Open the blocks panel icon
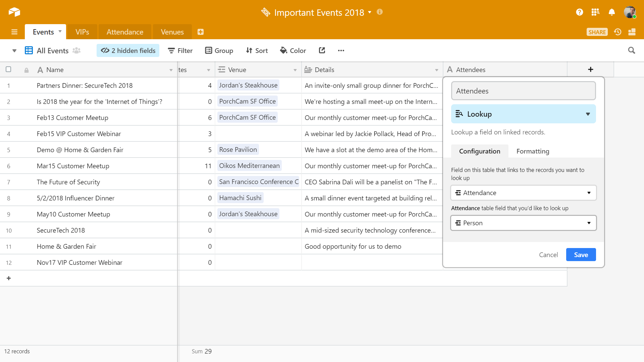The image size is (644, 362). click(632, 32)
